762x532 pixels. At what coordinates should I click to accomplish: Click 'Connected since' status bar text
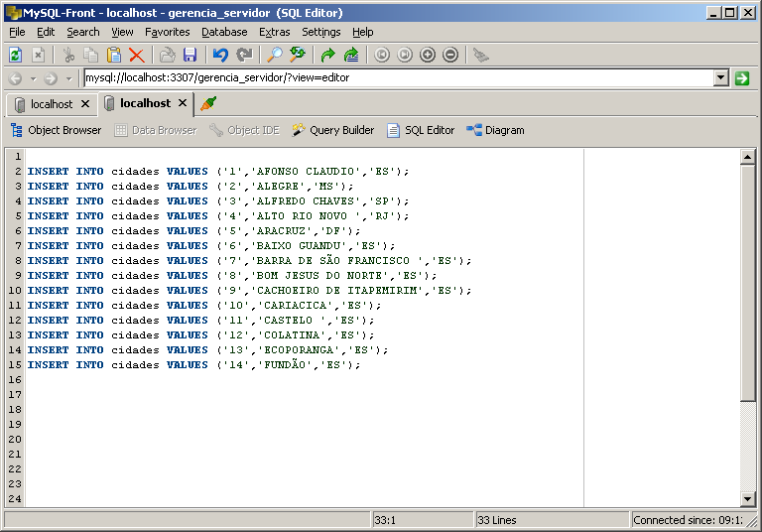coord(688,520)
